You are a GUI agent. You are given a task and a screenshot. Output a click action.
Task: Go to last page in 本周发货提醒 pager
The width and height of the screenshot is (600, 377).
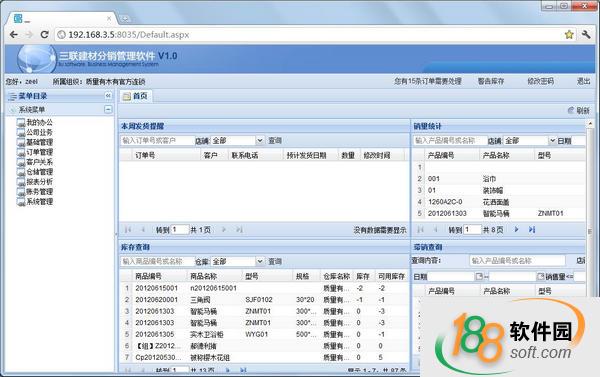click(x=239, y=230)
